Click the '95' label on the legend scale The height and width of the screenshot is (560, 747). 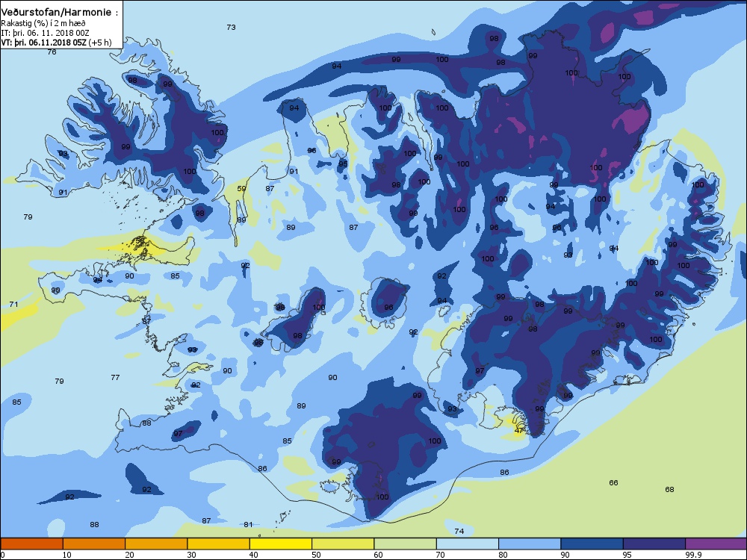tap(627, 555)
